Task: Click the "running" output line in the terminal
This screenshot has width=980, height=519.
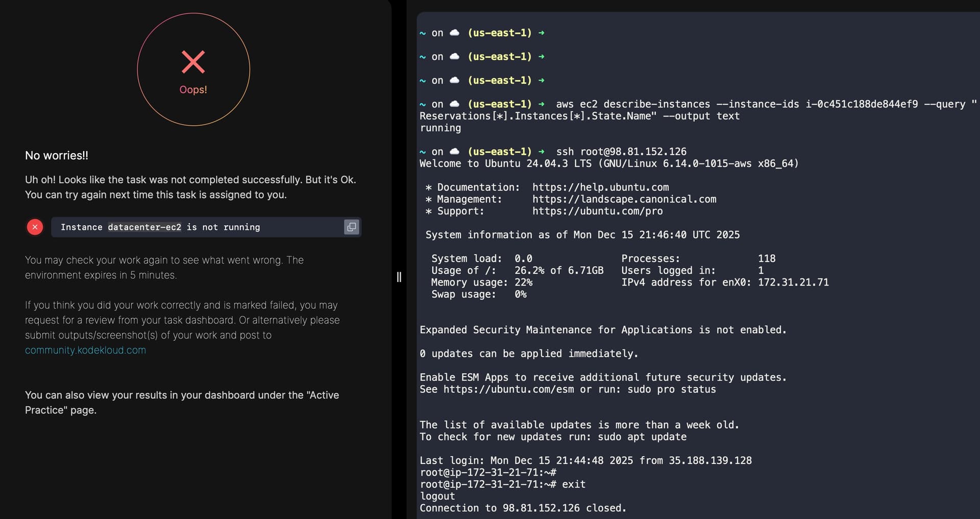Action: click(x=440, y=128)
